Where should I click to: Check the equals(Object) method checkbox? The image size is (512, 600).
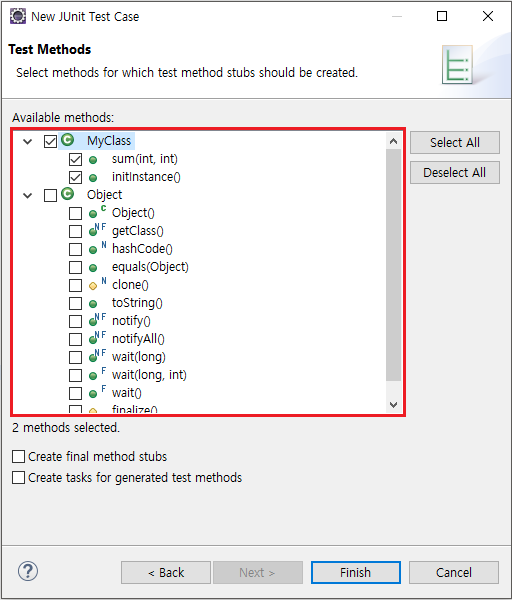[75, 267]
